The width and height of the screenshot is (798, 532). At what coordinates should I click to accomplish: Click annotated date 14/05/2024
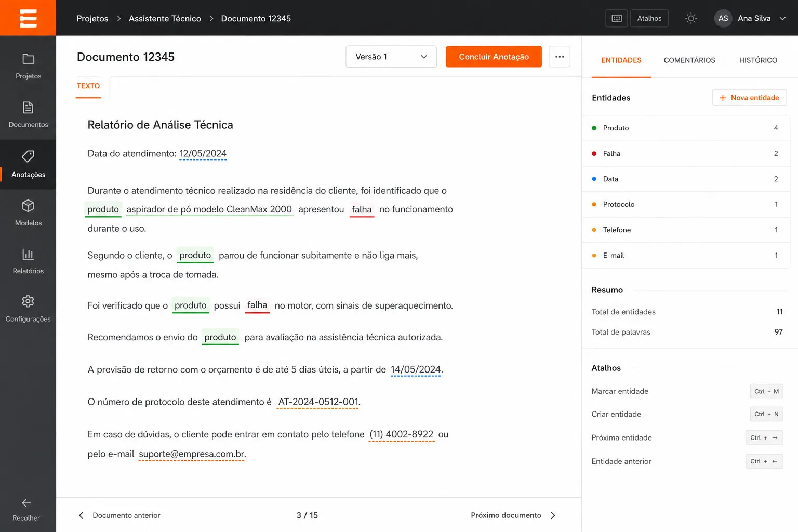pos(416,370)
